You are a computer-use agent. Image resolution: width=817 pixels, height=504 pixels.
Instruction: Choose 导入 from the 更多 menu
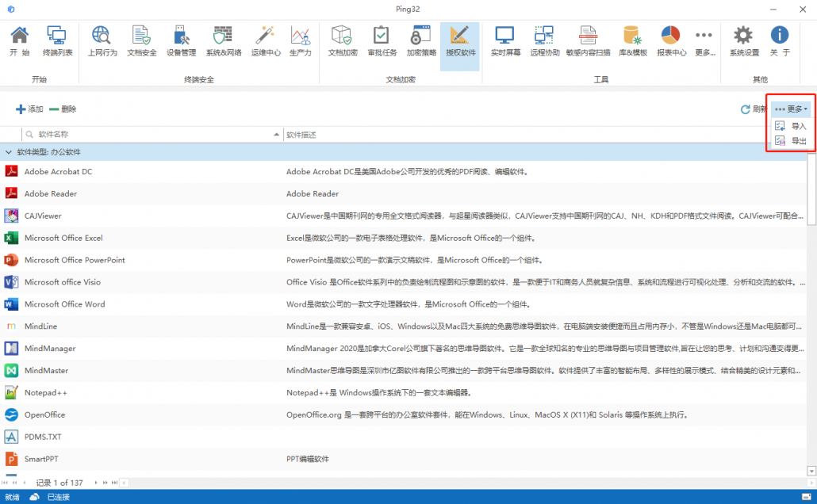coord(791,126)
